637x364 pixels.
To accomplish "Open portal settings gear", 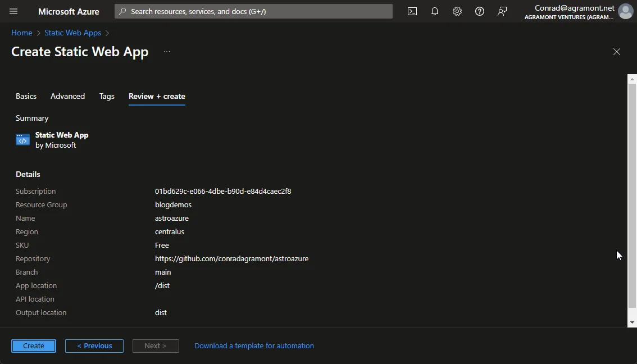I will pos(457,11).
